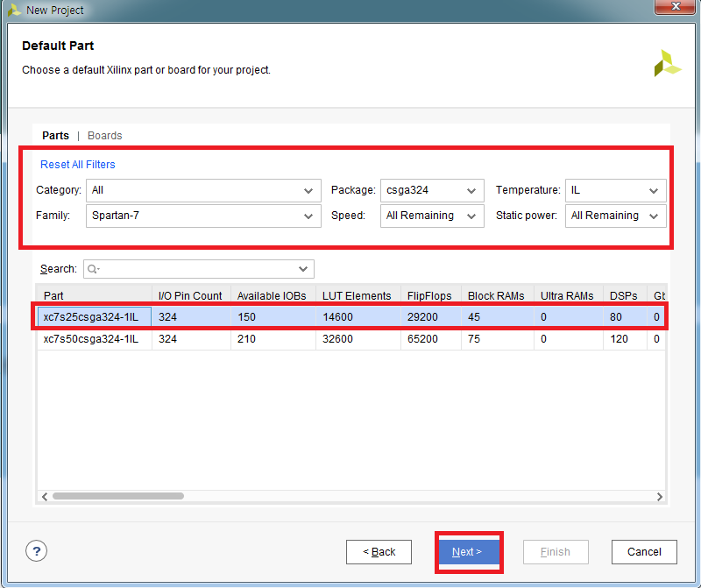Open the Family dropdown showing Spartan-7
The width and height of the screenshot is (701, 588).
click(x=203, y=216)
